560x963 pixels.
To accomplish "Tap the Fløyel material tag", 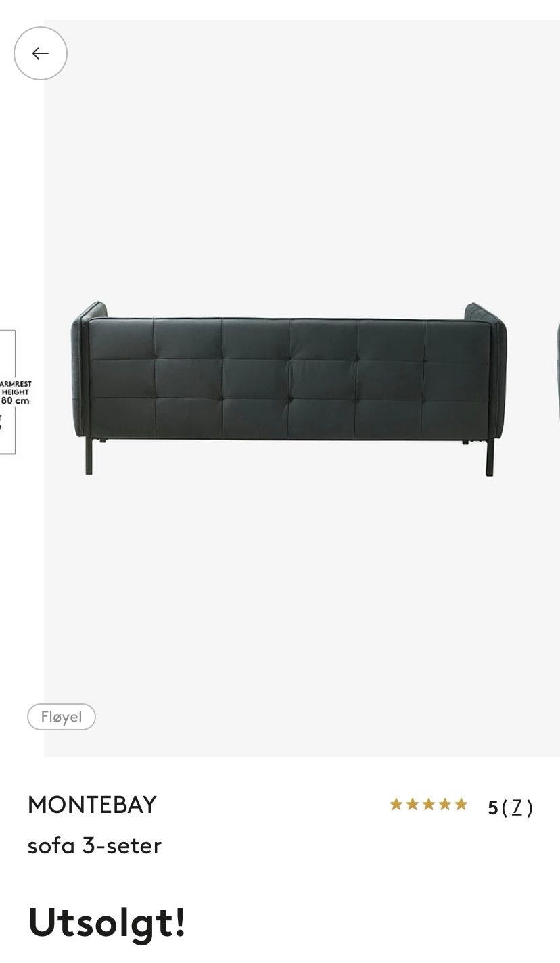I will coord(62,717).
